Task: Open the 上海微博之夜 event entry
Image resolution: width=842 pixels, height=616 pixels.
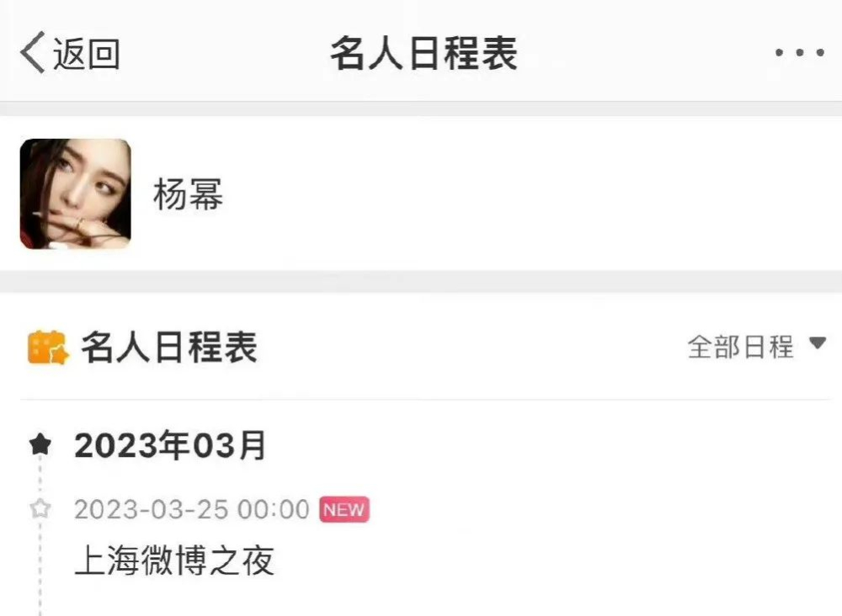Action: pyautogui.click(x=174, y=560)
